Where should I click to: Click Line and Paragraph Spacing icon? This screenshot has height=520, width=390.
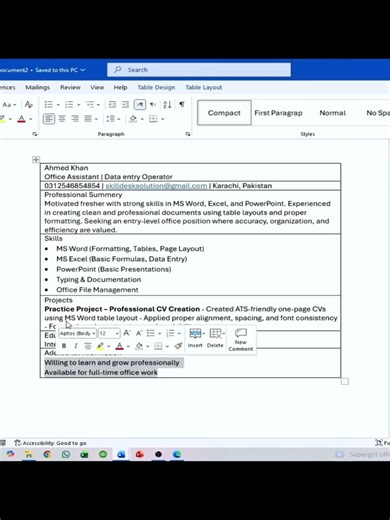[110, 119]
